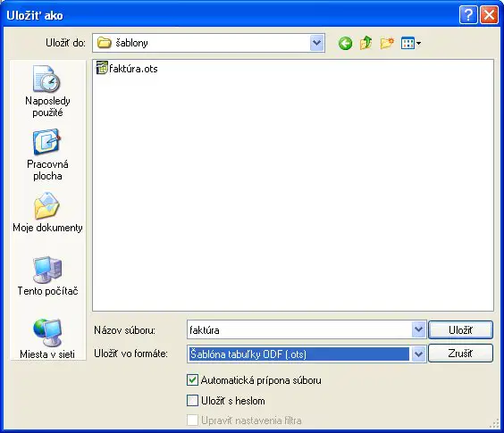Click the Uložiť button
The height and width of the screenshot is (433, 504).
[x=460, y=330]
